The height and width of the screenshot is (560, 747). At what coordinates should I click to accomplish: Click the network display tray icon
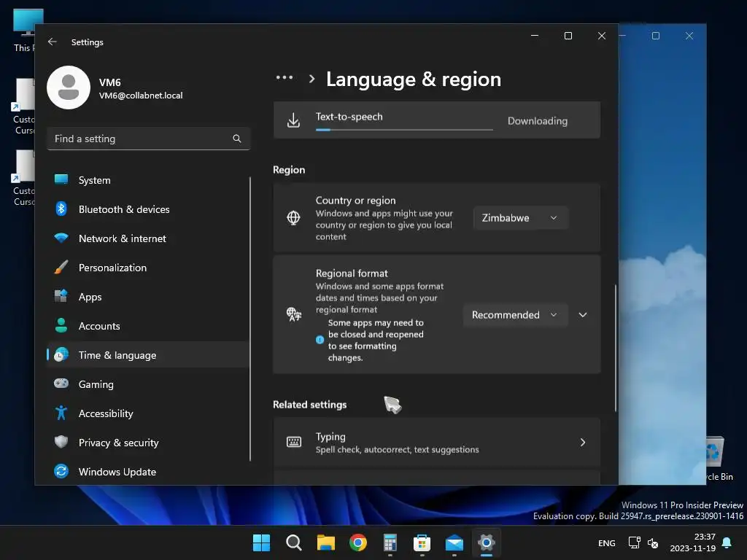(x=634, y=542)
